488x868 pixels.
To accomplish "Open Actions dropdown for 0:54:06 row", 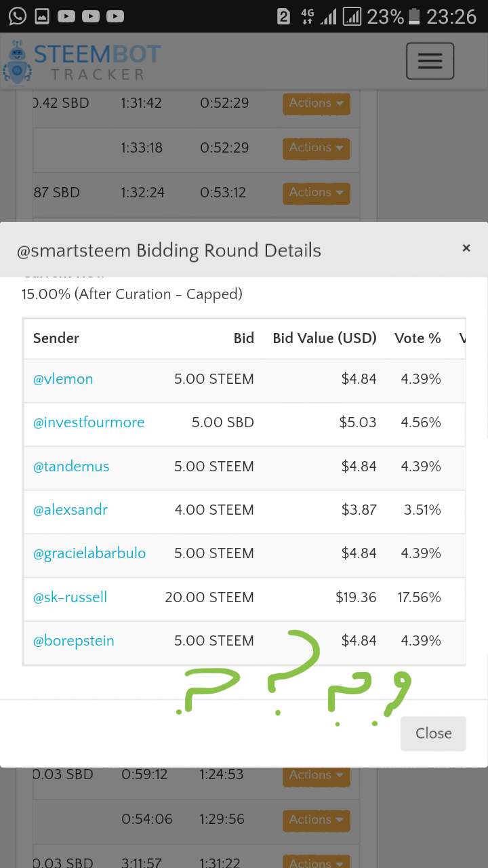I will [316, 819].
